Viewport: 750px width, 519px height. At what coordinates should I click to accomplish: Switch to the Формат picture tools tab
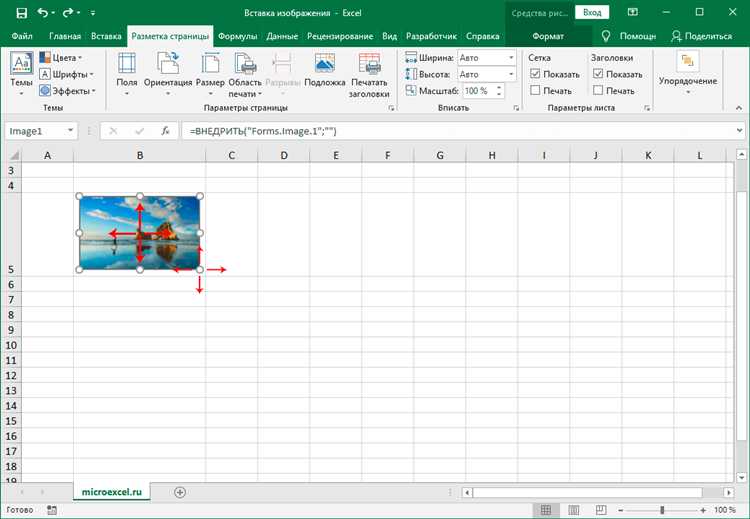point(548,36)
